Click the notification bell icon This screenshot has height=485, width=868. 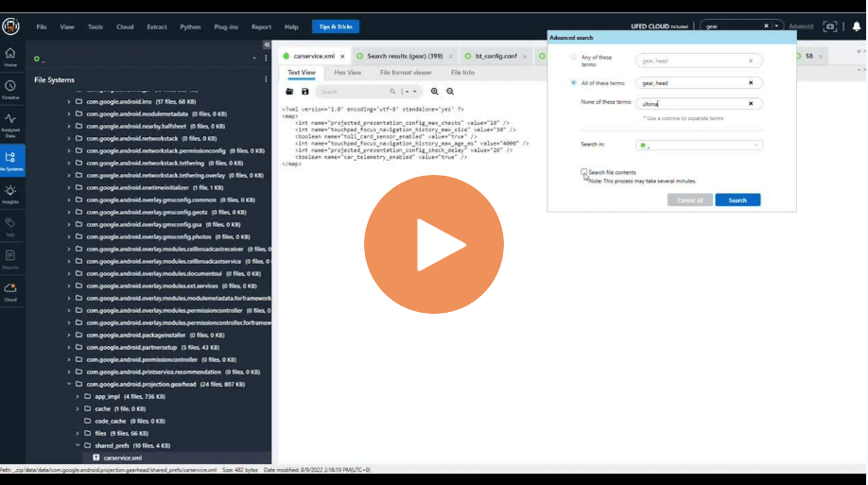coord(858,26)
